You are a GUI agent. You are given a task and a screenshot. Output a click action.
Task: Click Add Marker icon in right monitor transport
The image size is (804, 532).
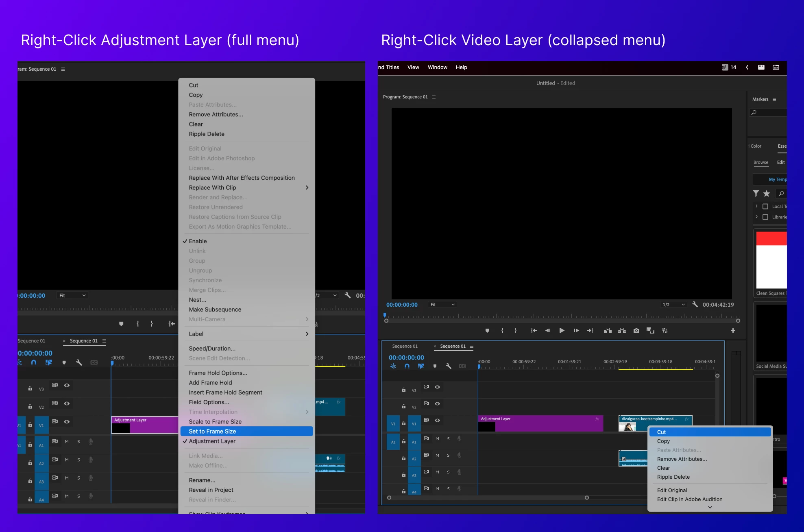[x=487, y=331]
